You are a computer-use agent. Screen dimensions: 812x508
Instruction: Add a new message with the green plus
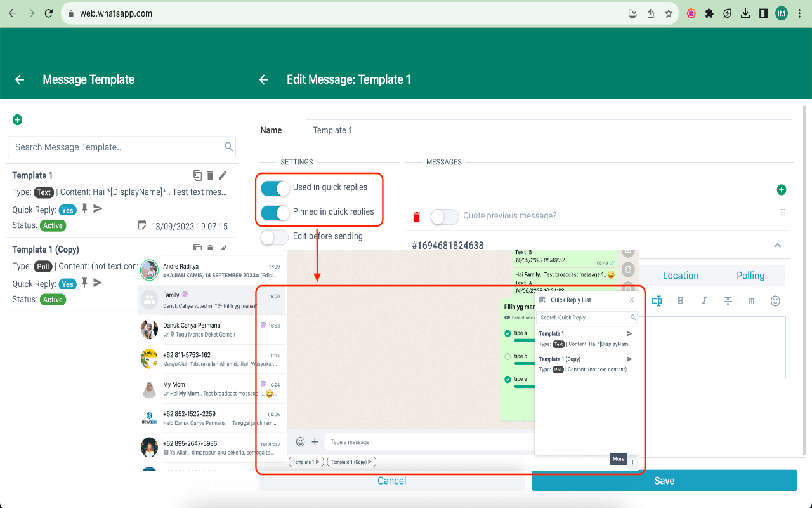coord(782,190)
